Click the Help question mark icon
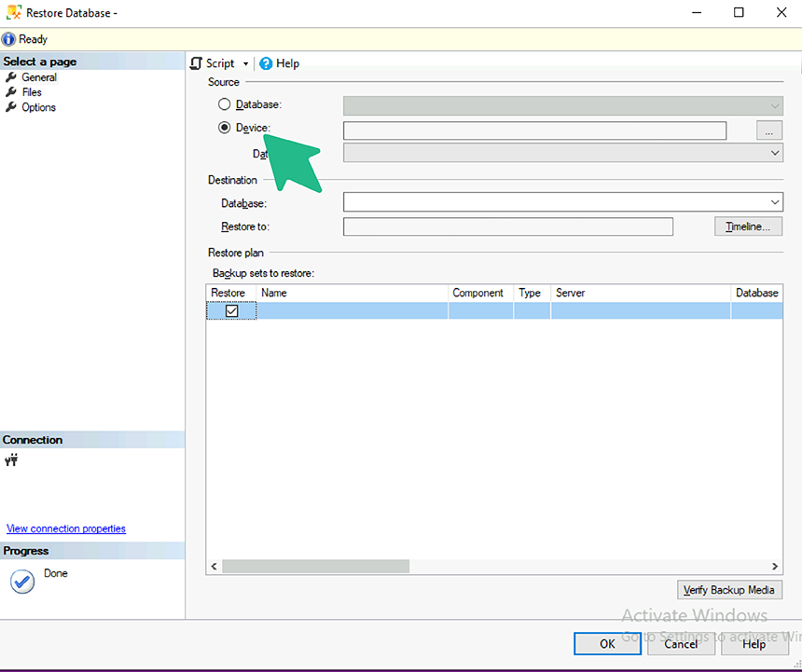Viewport: 802px width, 672px height. [266, 63]
